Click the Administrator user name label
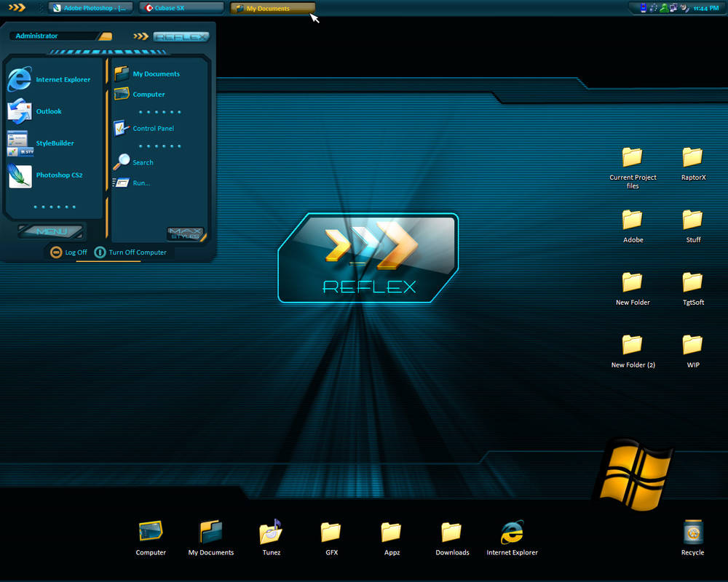The height and width of the screenshot is (582, 728). click(36, 36)
